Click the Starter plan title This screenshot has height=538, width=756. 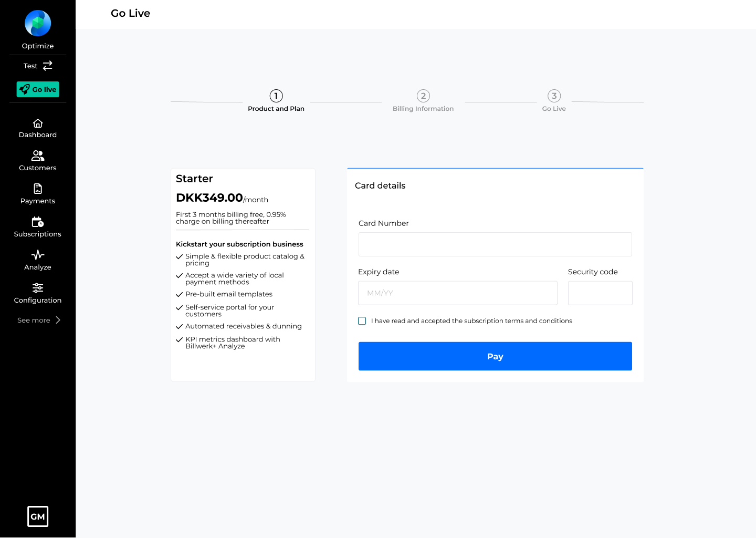click(194, 179)
